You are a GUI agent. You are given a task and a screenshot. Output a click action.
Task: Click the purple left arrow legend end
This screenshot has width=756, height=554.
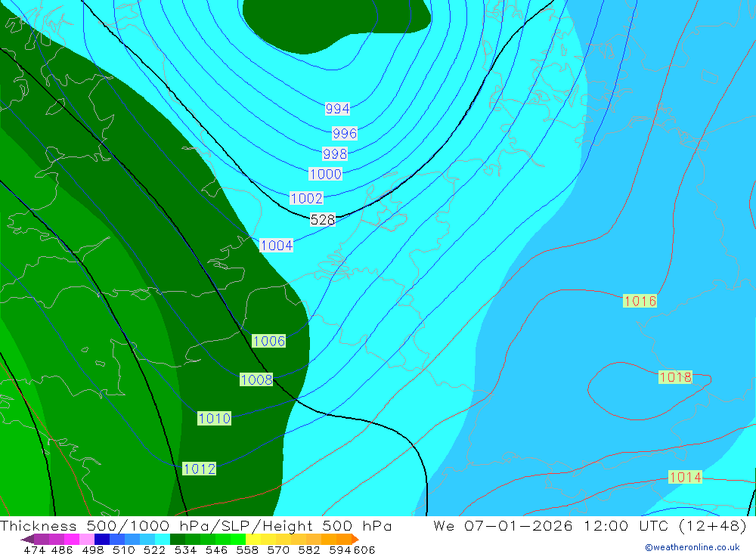[x=27, y=539]
